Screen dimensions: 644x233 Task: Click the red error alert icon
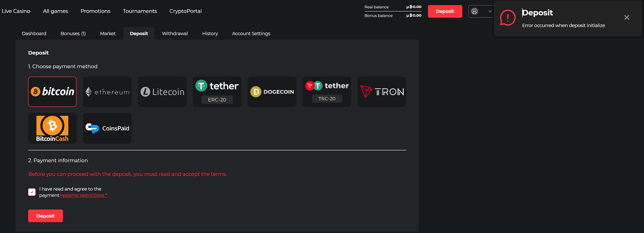pos(508,18)
